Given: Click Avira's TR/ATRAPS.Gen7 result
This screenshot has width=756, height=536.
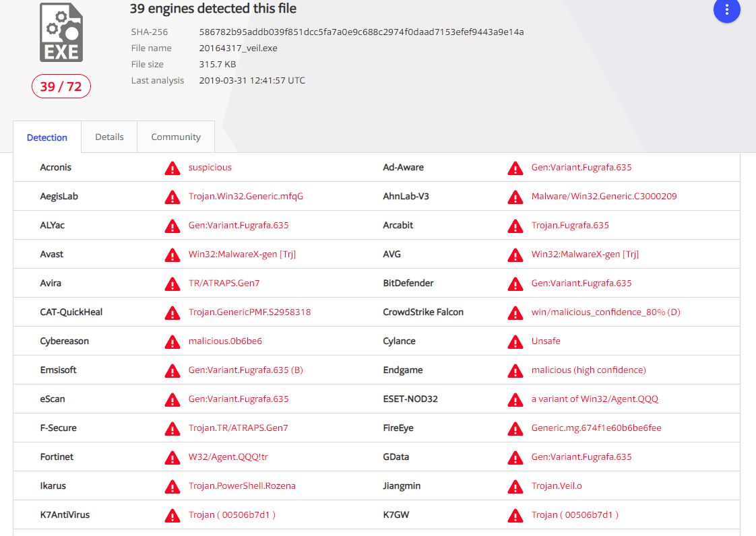Looking at the screenshot, I should pyautogui.click(x=224, y=283).
